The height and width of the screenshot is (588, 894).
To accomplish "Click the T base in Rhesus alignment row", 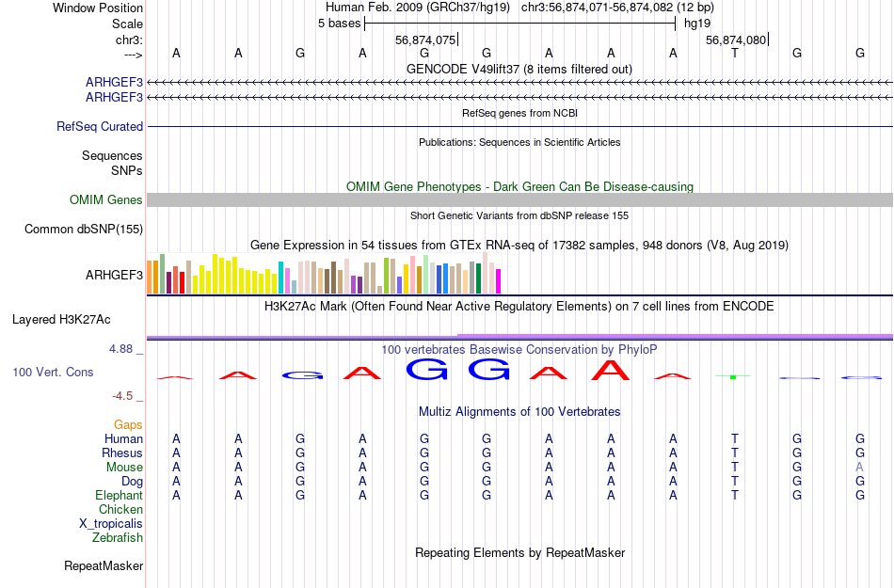I will coord(735,453).
